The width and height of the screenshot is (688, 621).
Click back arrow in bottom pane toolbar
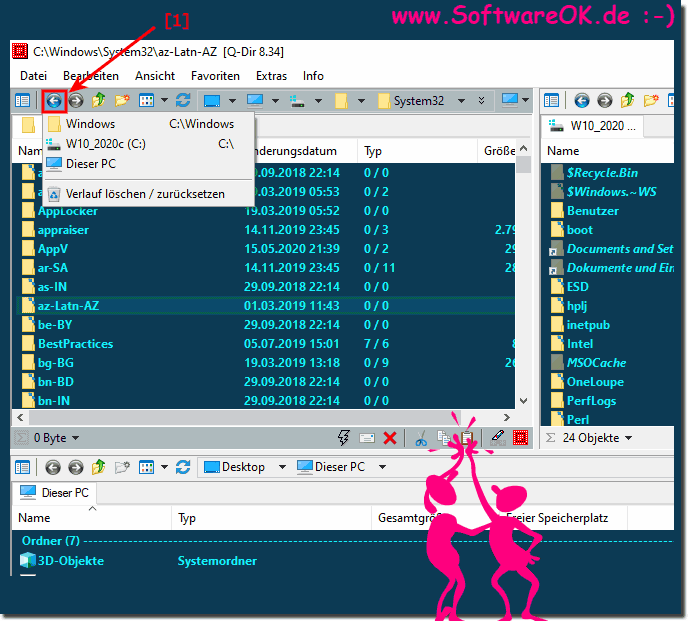(x=53, y=467)
